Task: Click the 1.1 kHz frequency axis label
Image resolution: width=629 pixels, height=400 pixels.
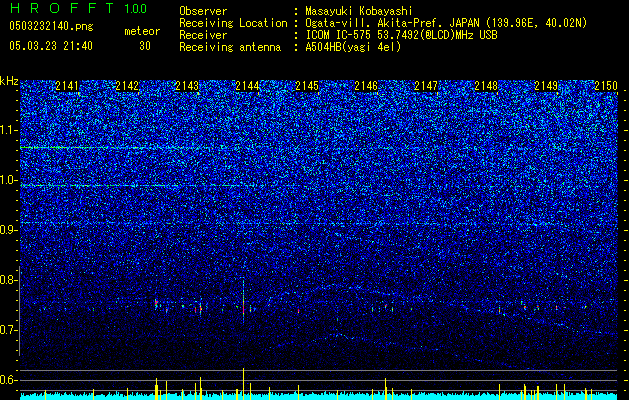Action: [9, 130]
